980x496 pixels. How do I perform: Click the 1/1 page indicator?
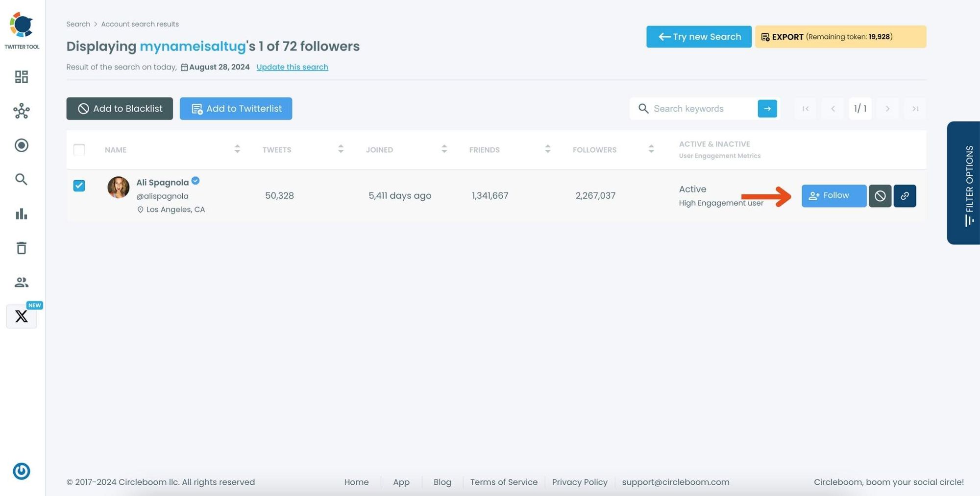coord(860,109)
